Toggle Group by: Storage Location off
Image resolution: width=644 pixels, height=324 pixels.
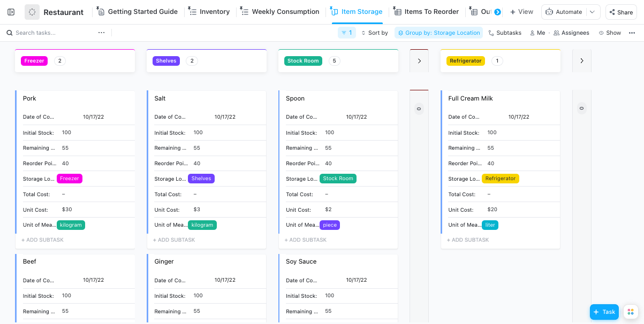click(x=438, y=33)
